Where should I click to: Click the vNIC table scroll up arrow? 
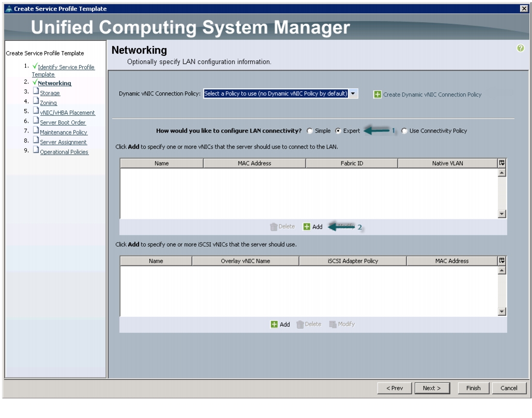(502, 173)
